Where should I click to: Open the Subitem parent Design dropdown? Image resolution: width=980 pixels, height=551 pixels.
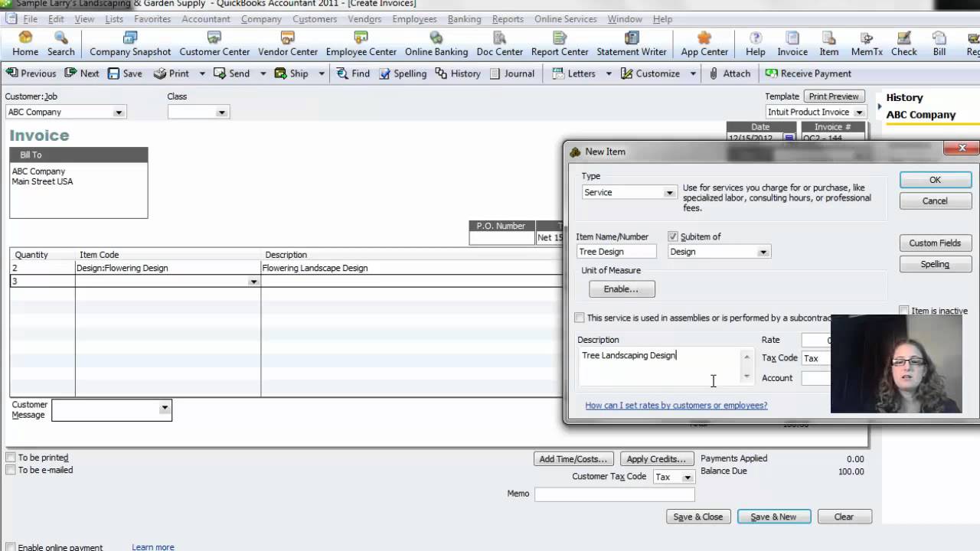point(763,252)
